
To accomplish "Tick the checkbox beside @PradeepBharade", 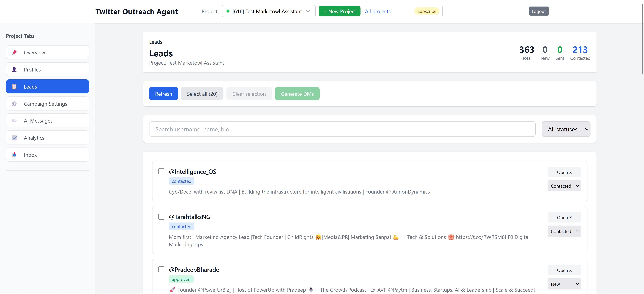I will (x=161, y=270).
